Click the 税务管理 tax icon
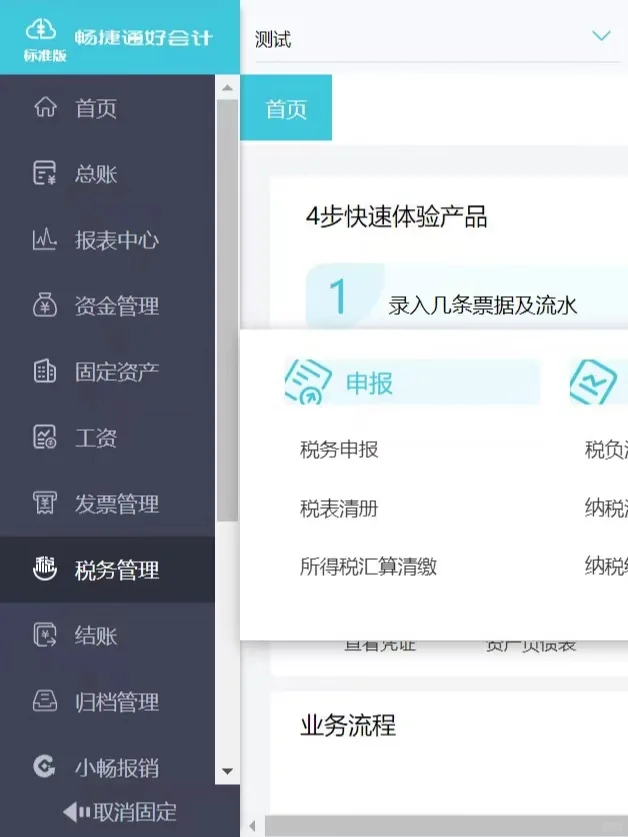Screen dimensions: 628x837 45,569
